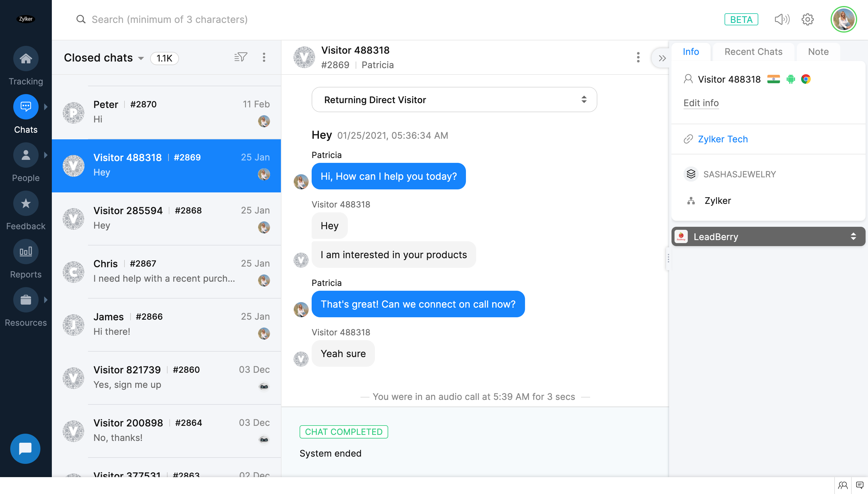The width and height of the screenshot is (868, 494).
Task: Click the chat filter icon
Action: [x=241, y=57]
